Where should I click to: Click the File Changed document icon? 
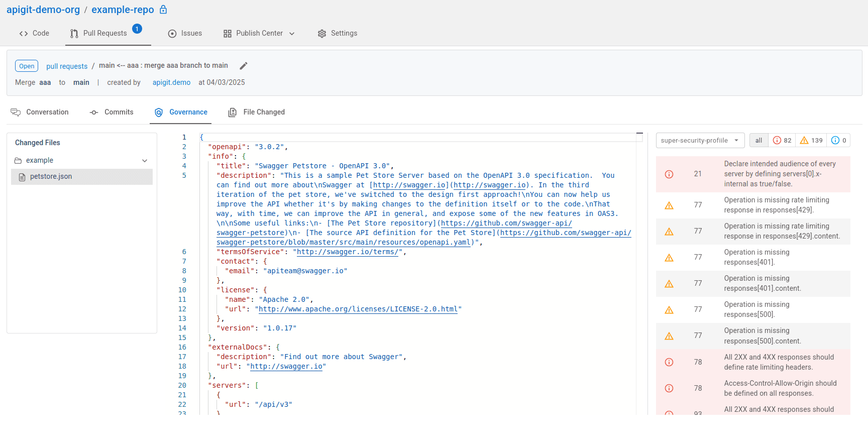232,113
